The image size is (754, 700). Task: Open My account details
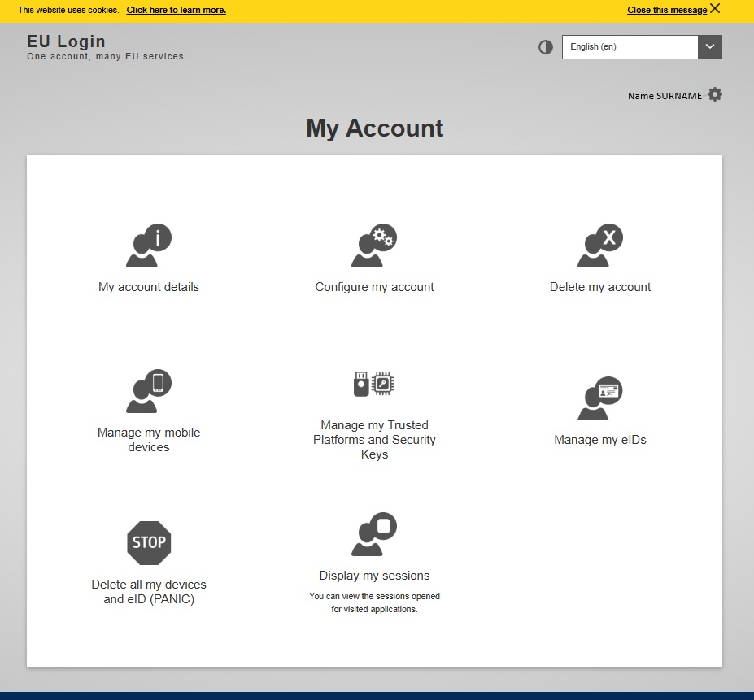pyautogui.click(x=148, y=246)
